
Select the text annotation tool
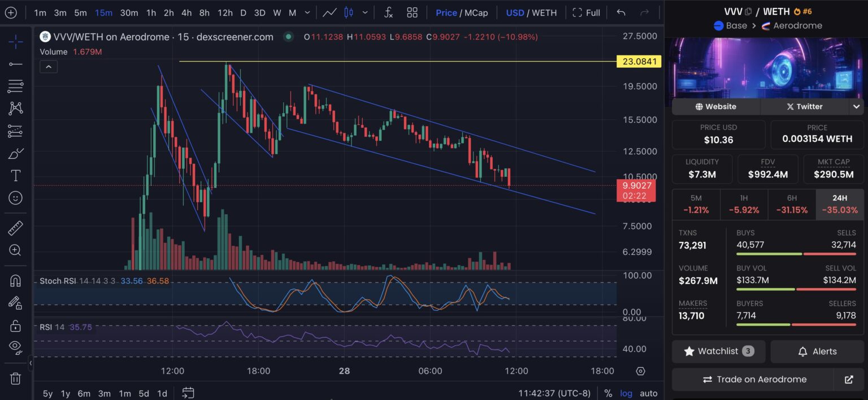[x=15, y=176]
